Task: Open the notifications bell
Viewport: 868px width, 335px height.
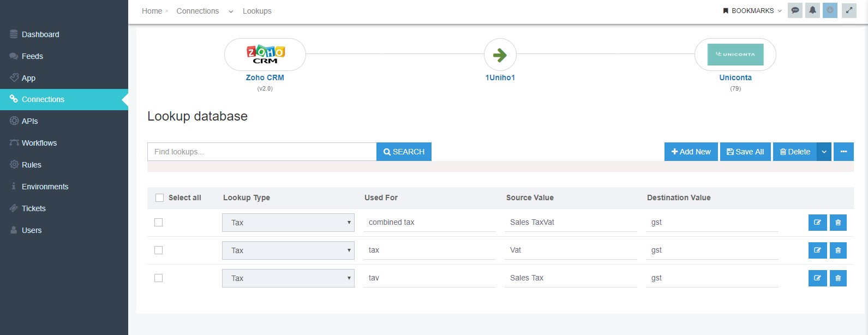Action: (x=812, y=10)
